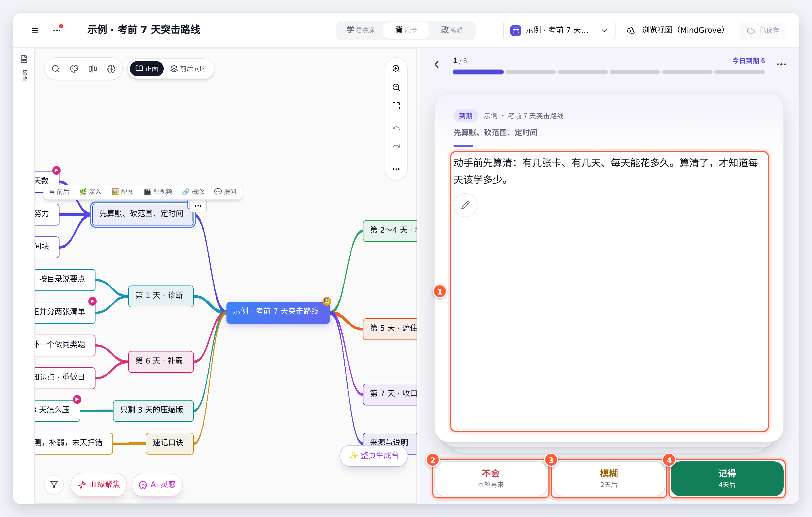Rate the card as 模糊

(609, 479)
